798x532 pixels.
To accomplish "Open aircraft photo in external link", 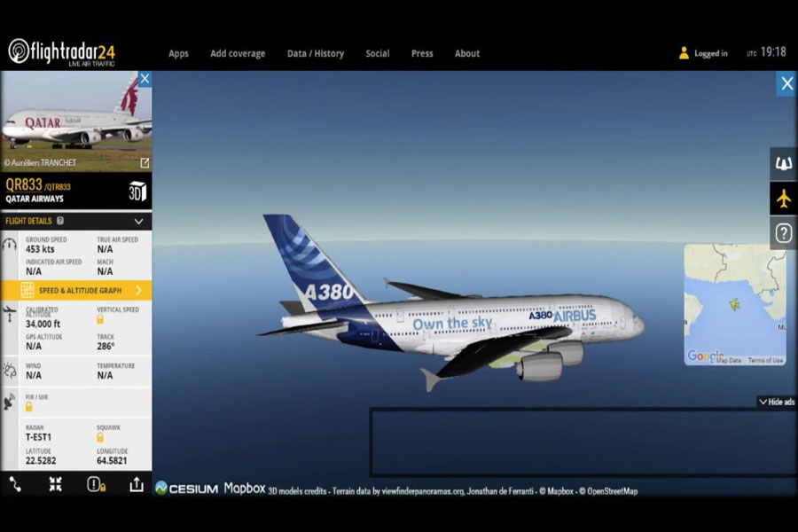I will pyautogui.click(x=145, y=163).
